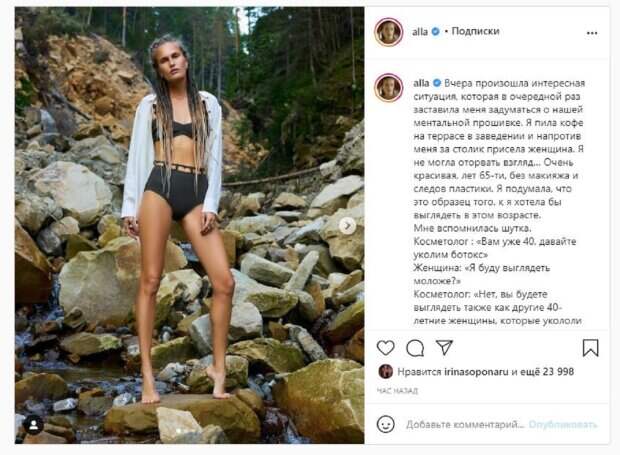
Task: Open the alla profile picture in the header
Action: tap(389, 32)
